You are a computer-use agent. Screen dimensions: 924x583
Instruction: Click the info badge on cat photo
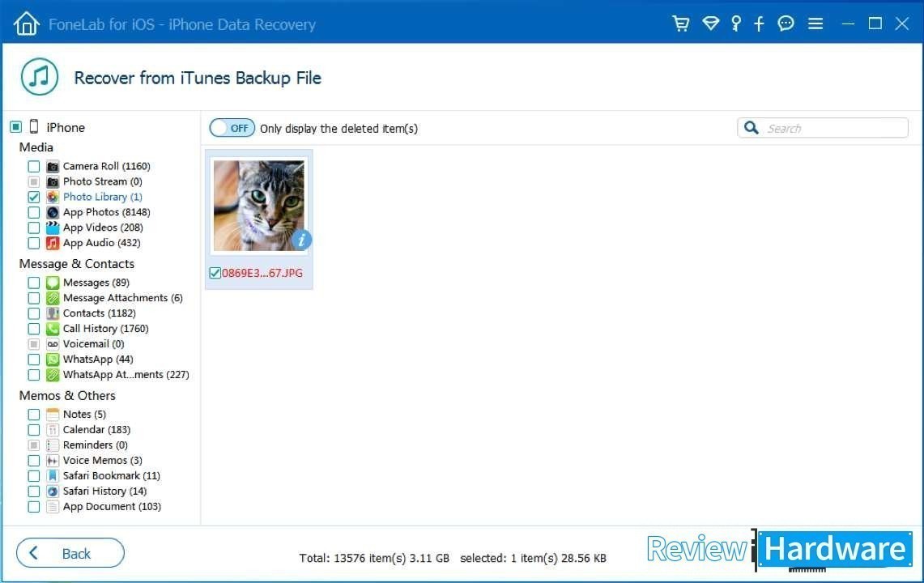301,239
